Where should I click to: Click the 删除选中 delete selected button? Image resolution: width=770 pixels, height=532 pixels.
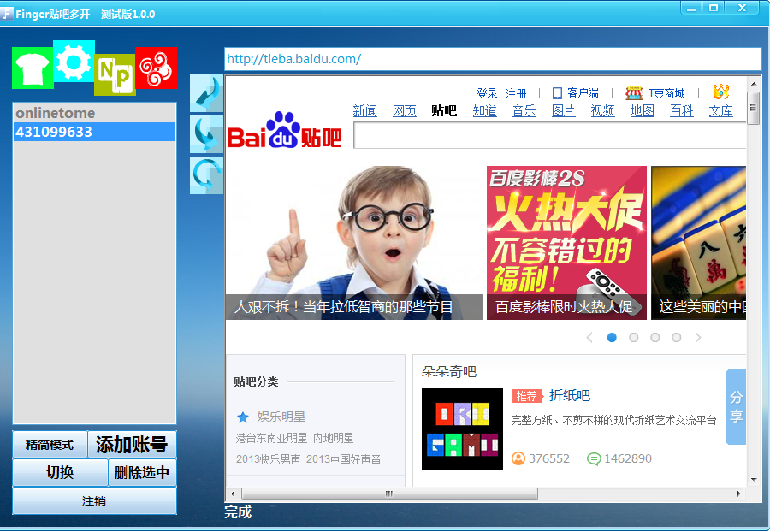click(142, 472)
